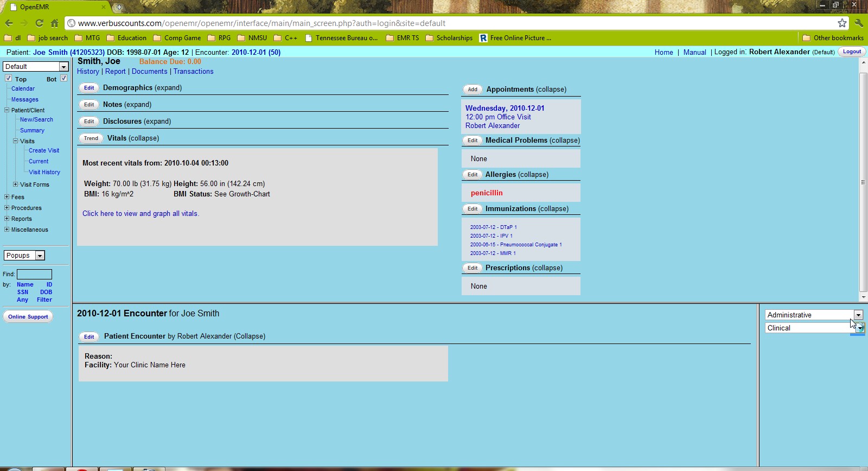Expand the Visit Forms tree node
The height and width of the screenshot is (471, 868).
click(x=15, y=184)
